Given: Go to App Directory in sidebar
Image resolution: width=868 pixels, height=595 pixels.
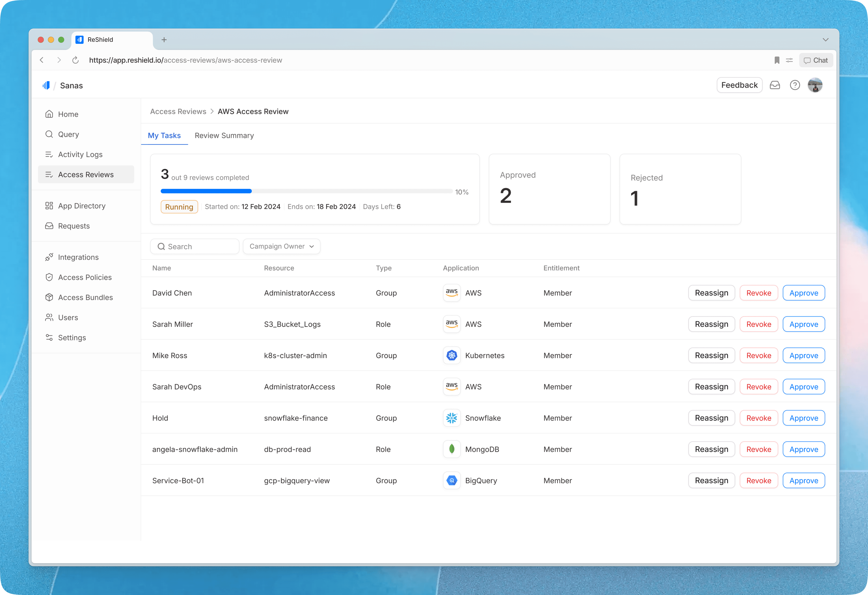Looking at the screenshot, I should point(82,206).
